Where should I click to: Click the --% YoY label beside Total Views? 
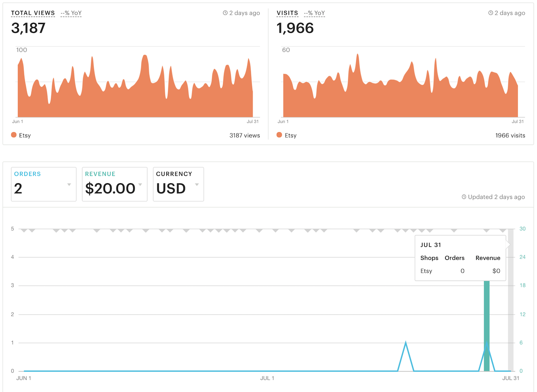(71, 13)
